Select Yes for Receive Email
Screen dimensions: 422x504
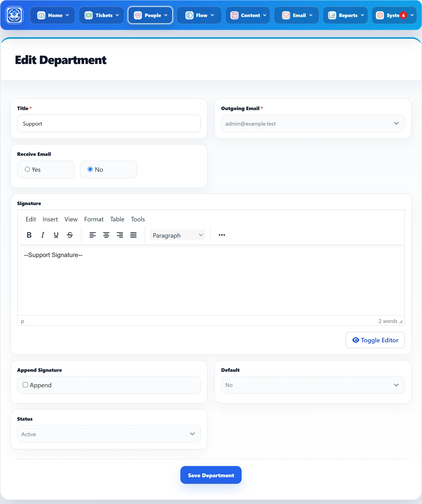(27, 169)
